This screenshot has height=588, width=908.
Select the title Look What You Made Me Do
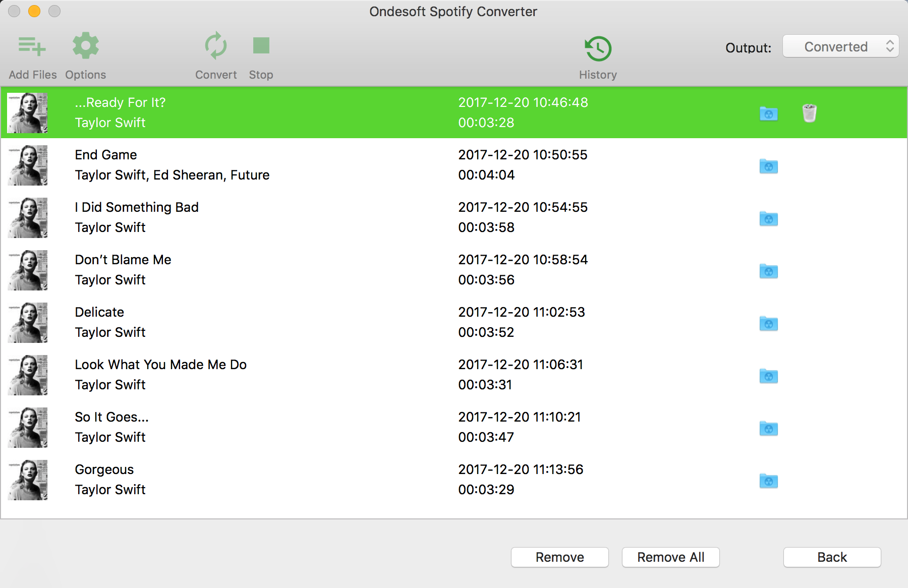coord(160,365)
